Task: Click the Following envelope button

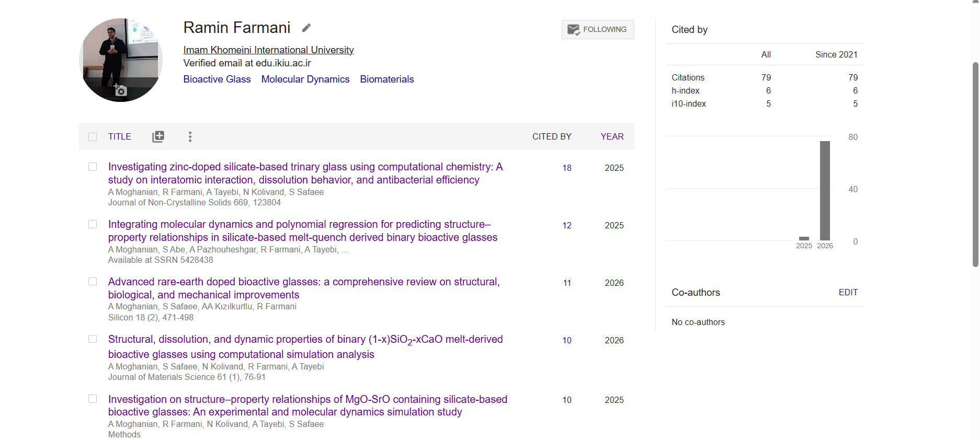Action: click(x=598, y=29)
